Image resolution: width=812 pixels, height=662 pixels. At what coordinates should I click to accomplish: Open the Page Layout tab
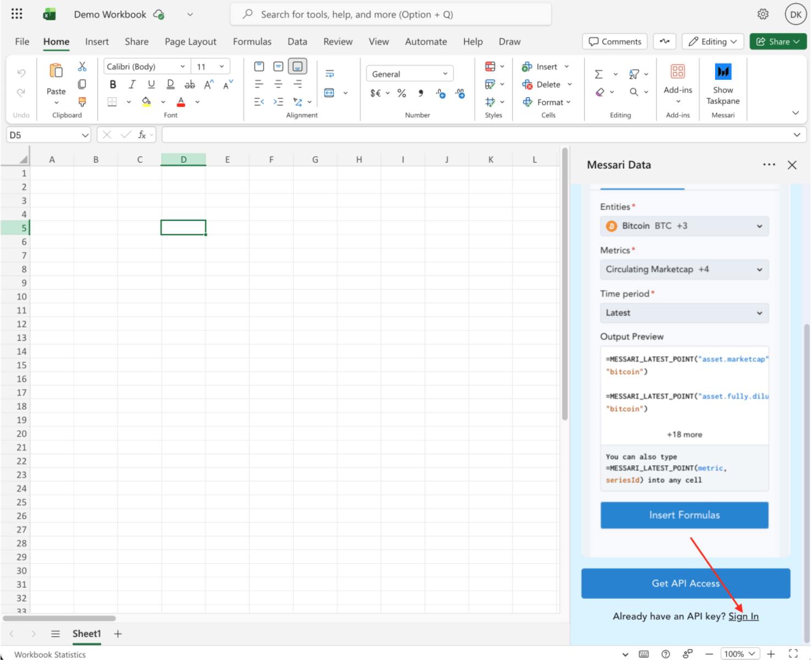(190, 42)
